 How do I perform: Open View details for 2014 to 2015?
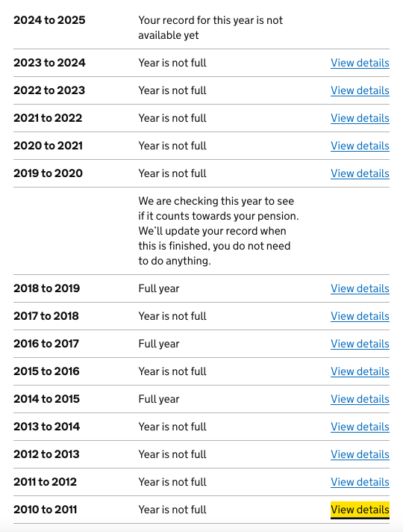pos(360,399)
